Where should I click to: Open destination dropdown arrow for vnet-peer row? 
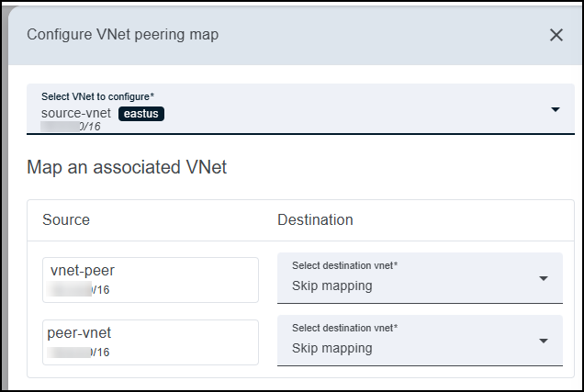point(544,278)
